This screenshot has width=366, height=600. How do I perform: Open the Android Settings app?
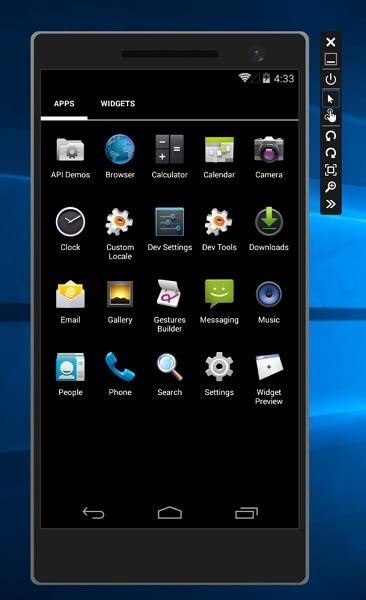point(219,374)
